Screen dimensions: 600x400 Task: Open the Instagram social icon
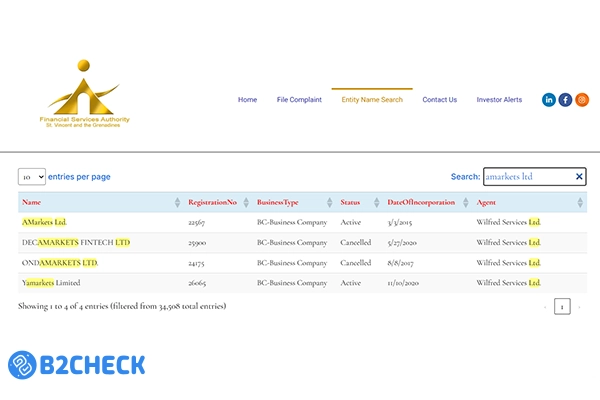(x=581, y=100)
